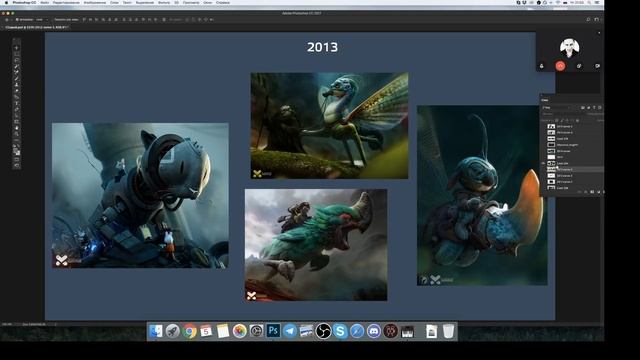Open the Trash in dock
Screen dimensions: 640x360
coord(448,331)
